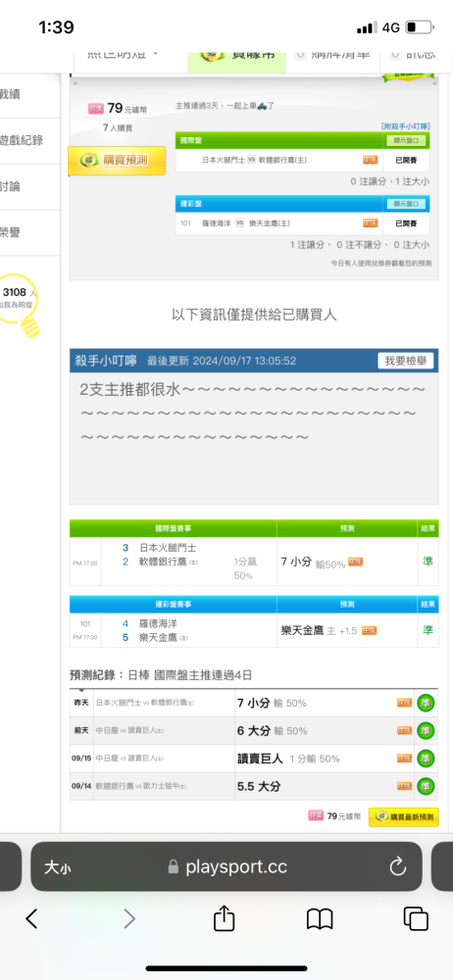The height and width of the screenshot is (980, 453).
Task: Open Safari bookmarks book icon
Action: (320, 919)
